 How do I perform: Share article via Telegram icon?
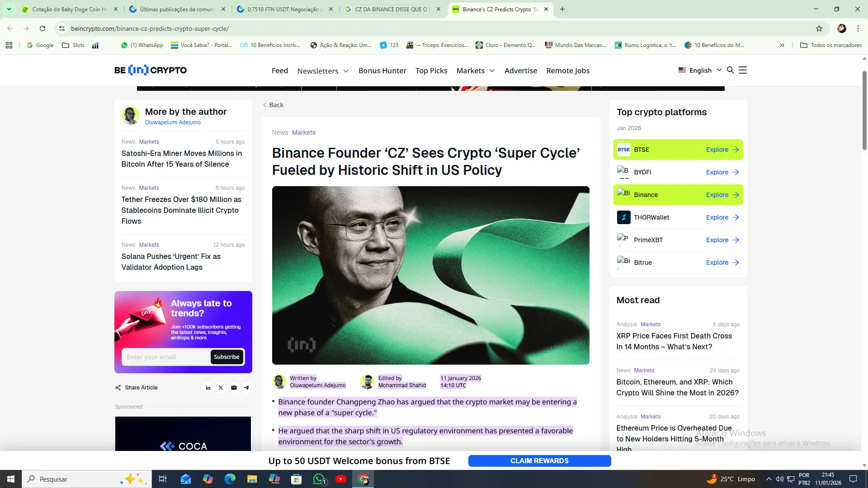(246, 388)
